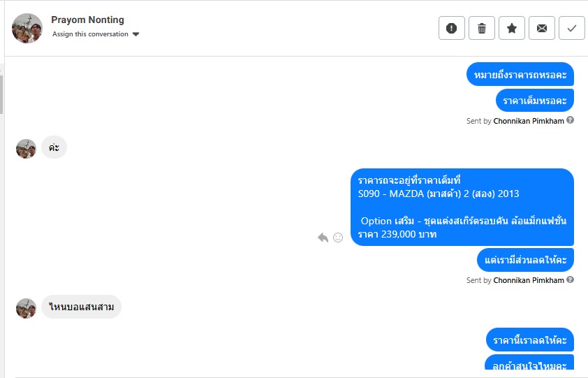
Task: Click the MAZDA 239,000 บาท message bubble
Action: pos(462,207)
